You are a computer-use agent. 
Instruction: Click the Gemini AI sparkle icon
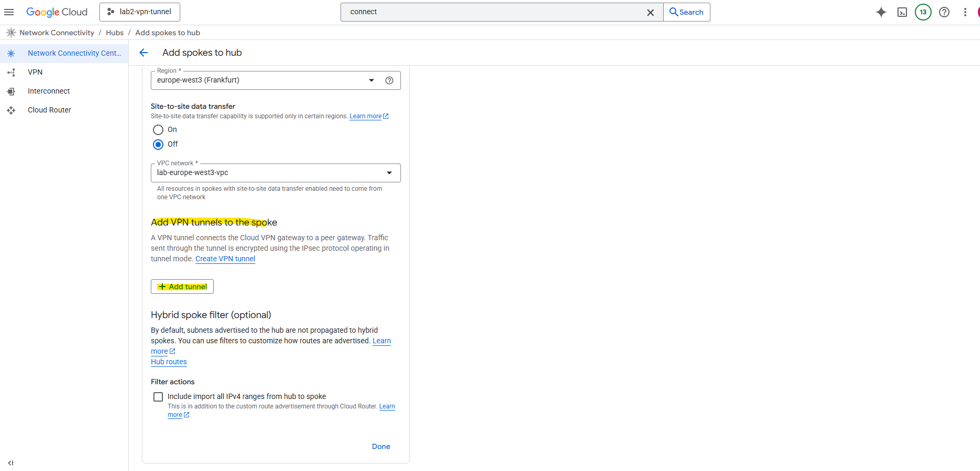pyautogui.click(x=881, y=12)
